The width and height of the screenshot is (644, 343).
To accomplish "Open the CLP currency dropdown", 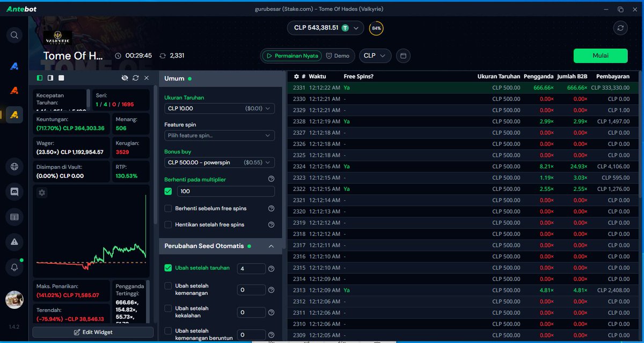I will 375,56.
